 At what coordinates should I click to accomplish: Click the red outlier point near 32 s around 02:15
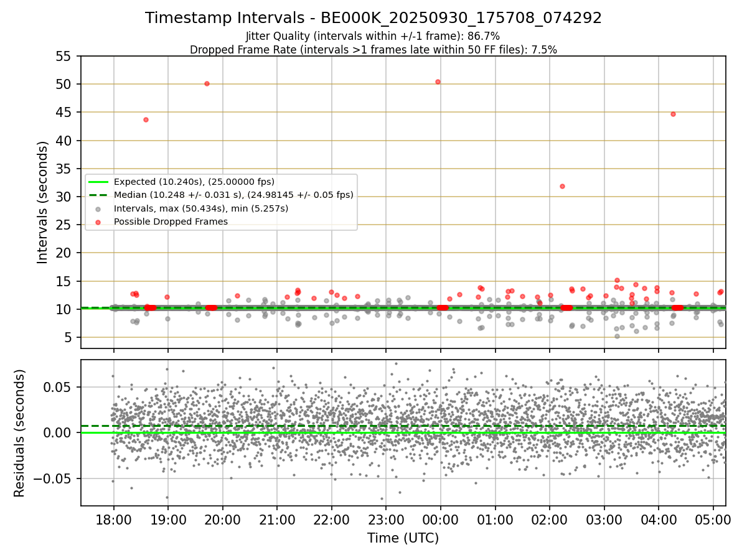click(562, 186)
